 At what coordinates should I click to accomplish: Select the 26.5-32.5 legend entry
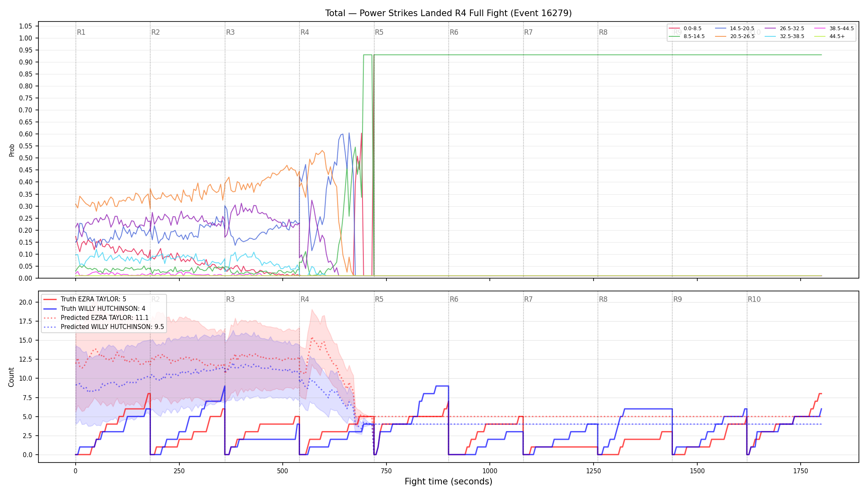point(785,29)
